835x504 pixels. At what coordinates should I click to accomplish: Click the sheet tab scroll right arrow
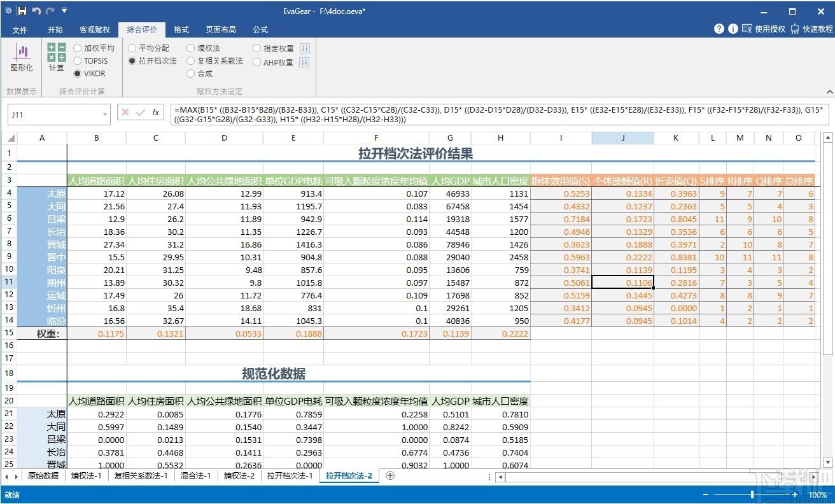(x=16, y=476)
